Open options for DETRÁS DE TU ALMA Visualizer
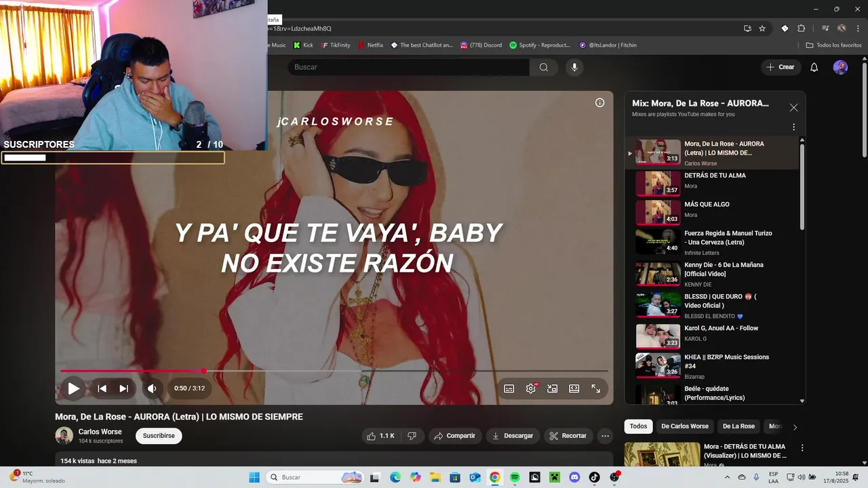Screen dimensions: 868x488 click(x=802, y=448)
